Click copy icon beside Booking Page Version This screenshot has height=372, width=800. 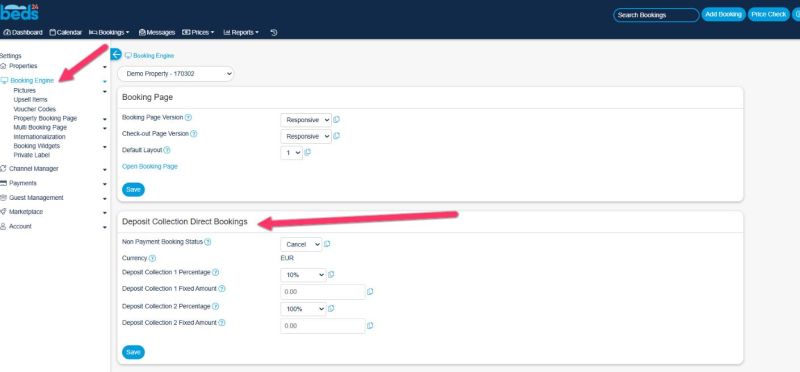point(336,120)
